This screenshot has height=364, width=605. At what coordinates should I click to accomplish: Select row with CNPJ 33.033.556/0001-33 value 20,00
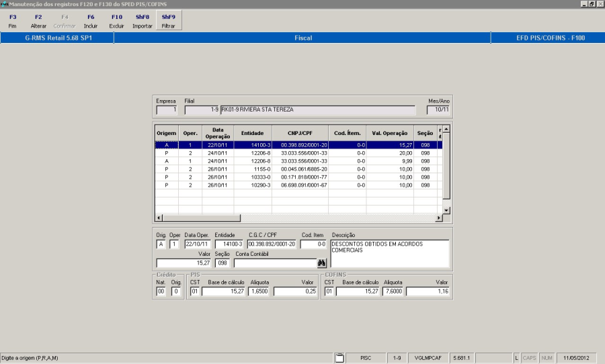[x=298, y=153]
